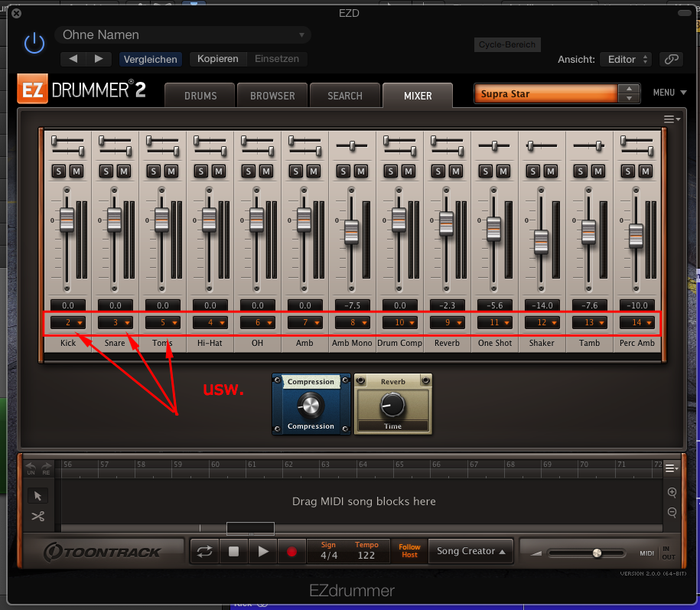Stop playback in the transport
Viewport: 700px width, 610px height.
point(233,552)
